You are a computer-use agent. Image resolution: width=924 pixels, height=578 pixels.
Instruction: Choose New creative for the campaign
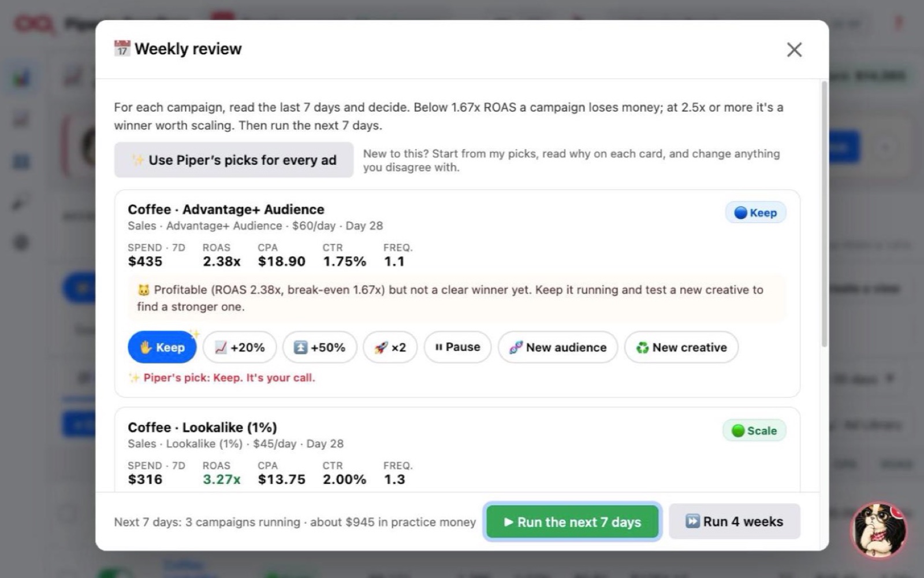tap(681, 347)
